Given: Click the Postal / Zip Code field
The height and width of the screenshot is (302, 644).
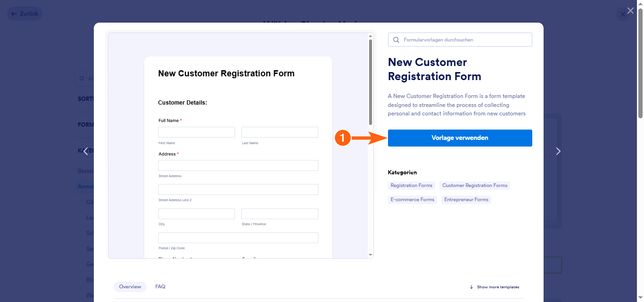Looking at the screenshot, I should 238,237.
